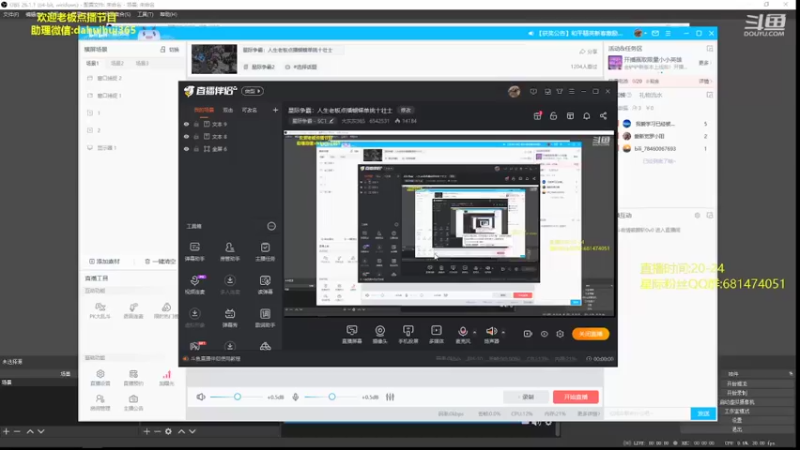Add new scene with plus in dark window
This screenshot has height=450, width=800.
(276, 110)
